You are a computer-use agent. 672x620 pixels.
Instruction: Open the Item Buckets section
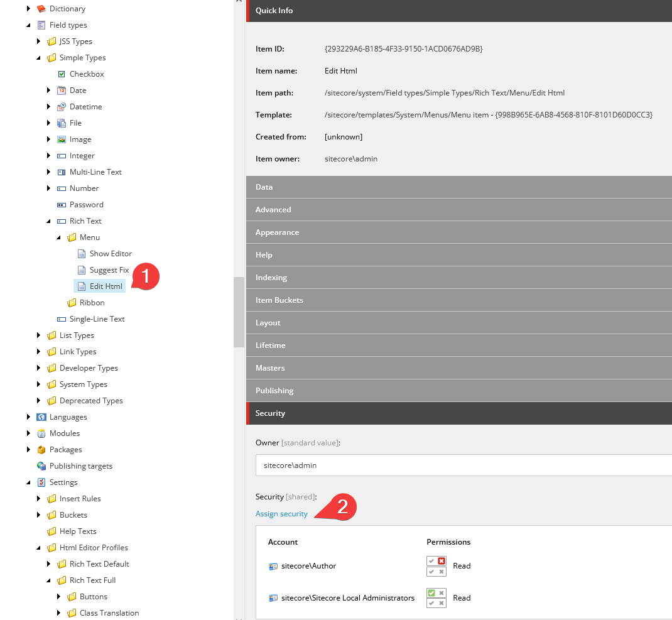coord(459,300)
